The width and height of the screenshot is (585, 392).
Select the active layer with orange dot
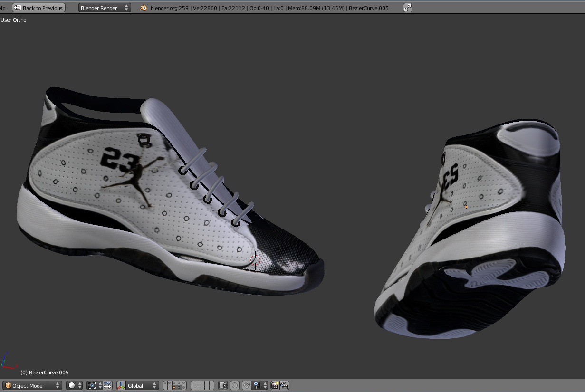coord(174,388)
